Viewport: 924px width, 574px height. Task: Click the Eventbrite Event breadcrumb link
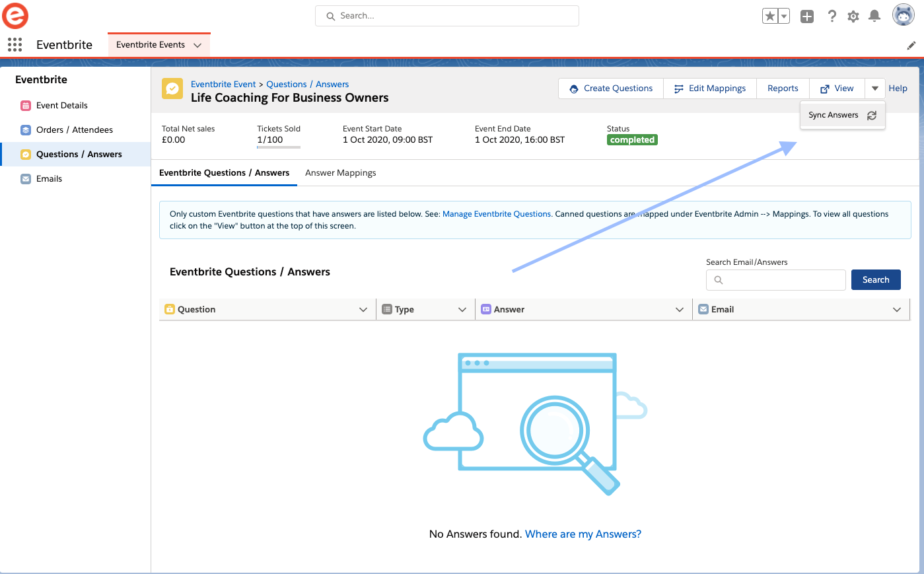223,85
